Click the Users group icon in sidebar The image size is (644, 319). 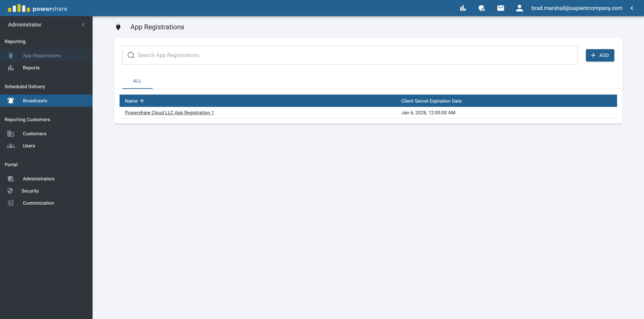(11, 146)
